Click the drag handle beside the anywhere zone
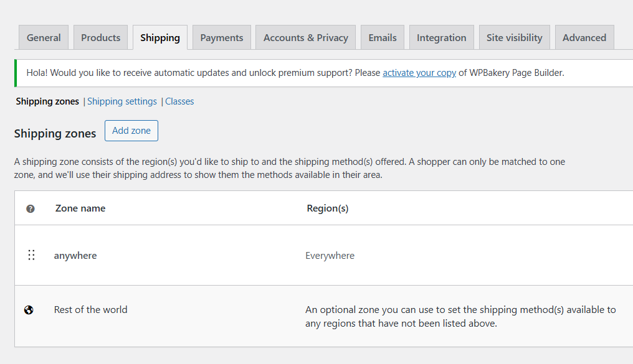The width and height of the screenshot is (633, 364). tap(31, 255)
